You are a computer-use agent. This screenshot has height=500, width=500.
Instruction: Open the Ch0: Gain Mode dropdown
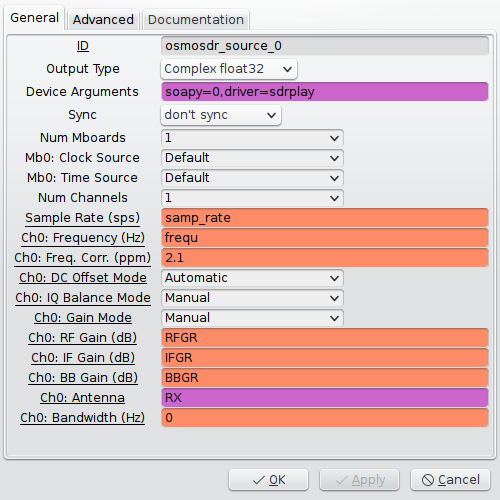[252, 318]
